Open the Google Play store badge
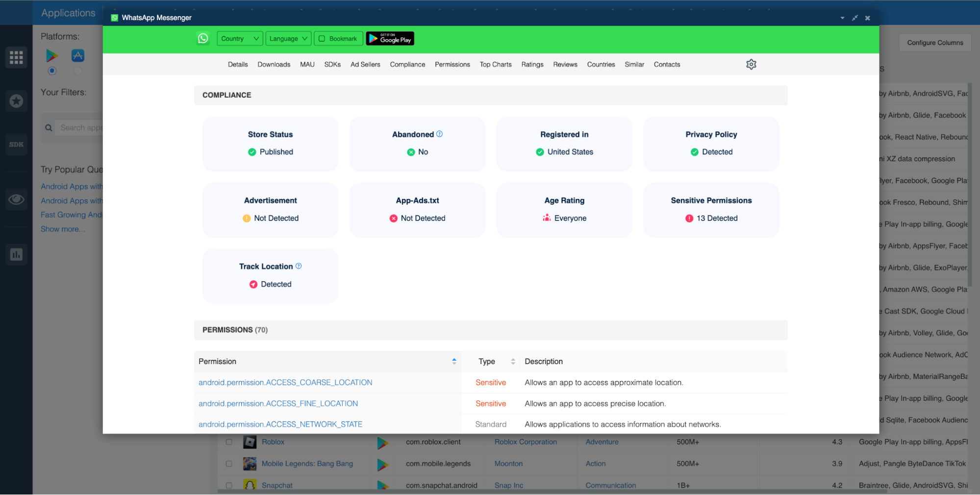Image resolution: width=980 pixels, height=495 pixels. click(390, 38)
